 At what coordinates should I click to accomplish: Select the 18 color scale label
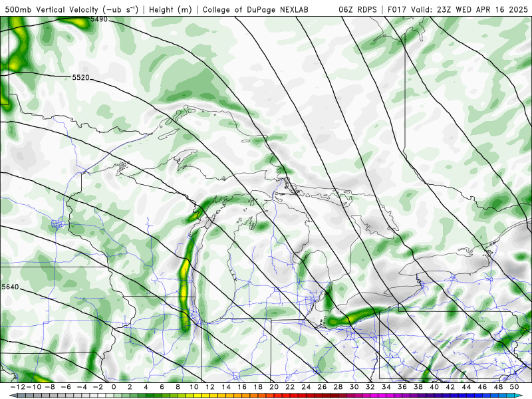pos(258,387)
